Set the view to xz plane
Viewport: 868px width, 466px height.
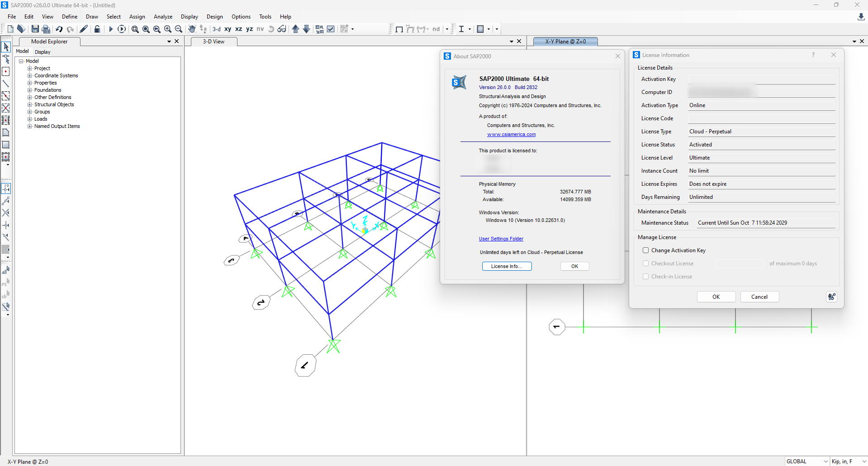coord(239,29)
